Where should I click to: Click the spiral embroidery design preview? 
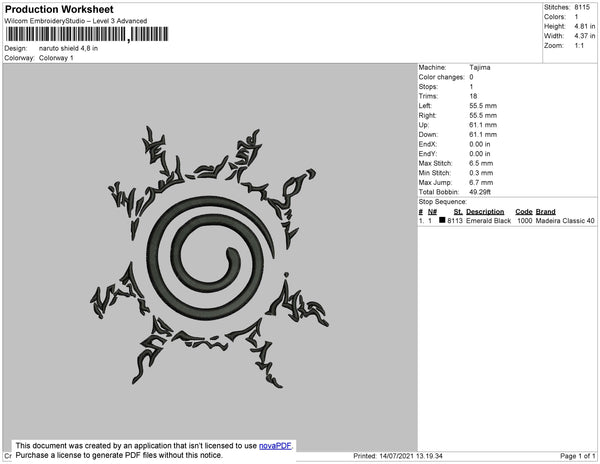(209, 257)
